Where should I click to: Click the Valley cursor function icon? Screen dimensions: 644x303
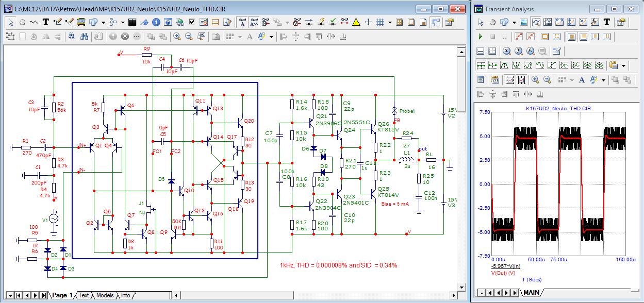[516, 65]
